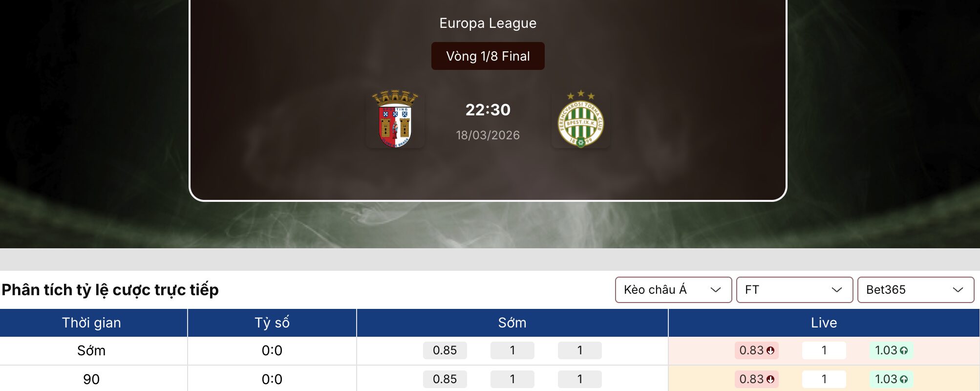Click the red down arrow on 0.83 odds
This screenshot has height=391, width=980.
[x=770, y=350]
